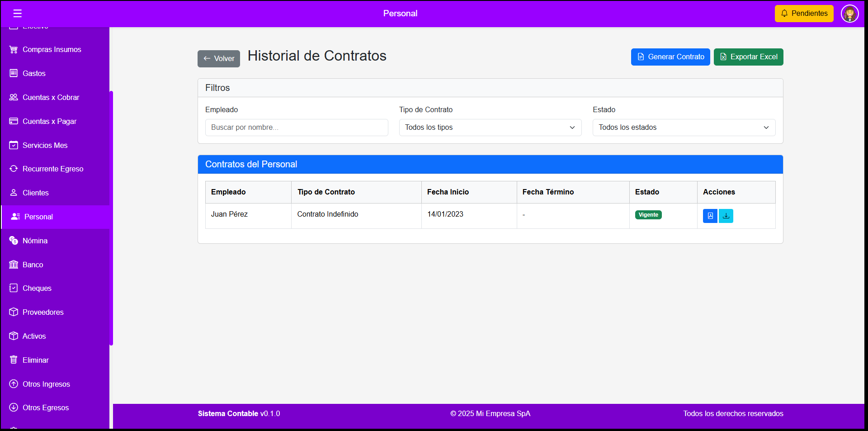Screen dimensions: 868x431
Task: Open the Tipo de Contrato dropdown
Action: click(490, 128)
